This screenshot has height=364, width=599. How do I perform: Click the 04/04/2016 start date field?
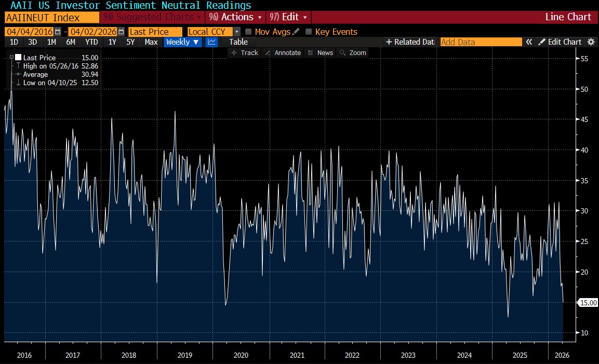click(30, 32)
